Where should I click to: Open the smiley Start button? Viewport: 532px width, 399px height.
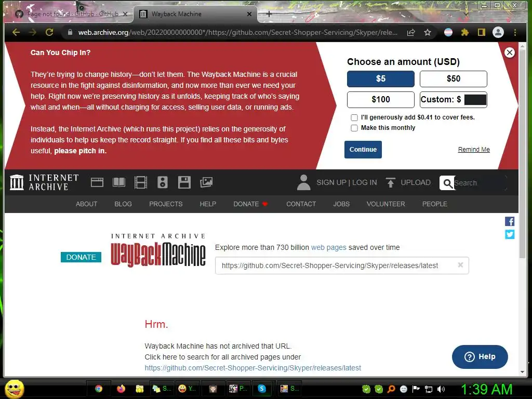[x=14, y=389]
